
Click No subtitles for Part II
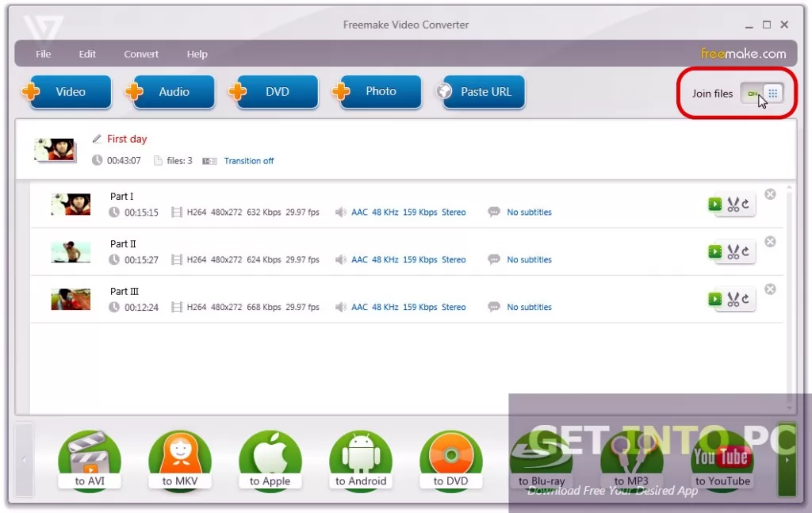tap(529, 260)
